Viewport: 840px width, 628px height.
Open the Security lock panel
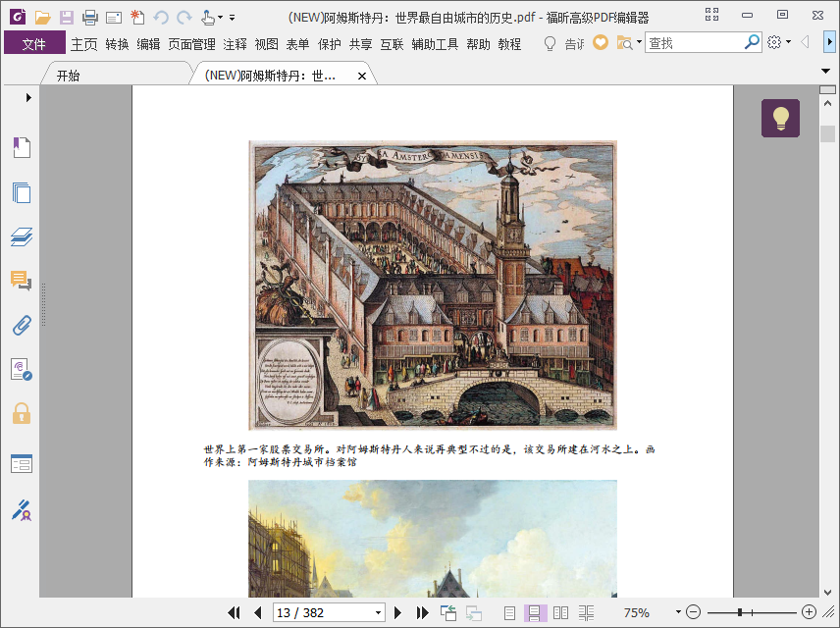point(22,413)
